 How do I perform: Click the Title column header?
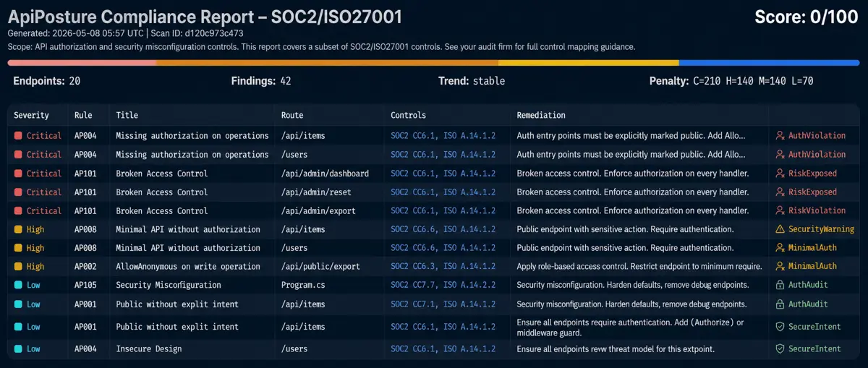coord(127,115)
